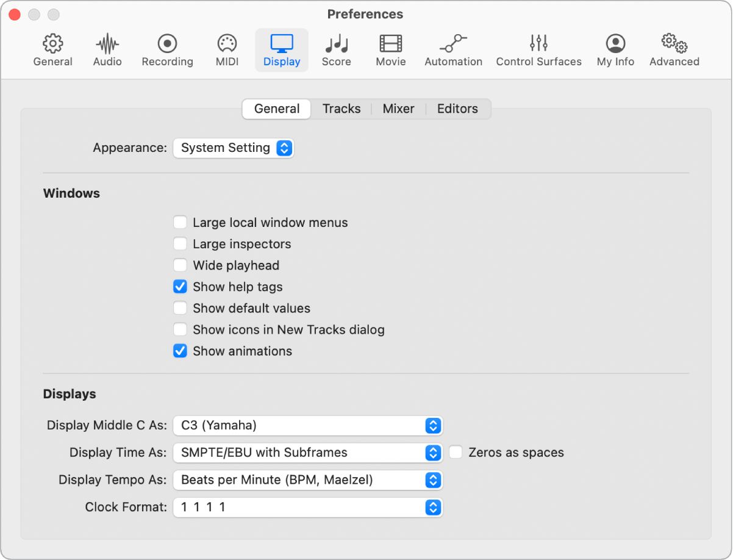Open the Advanced preferences pane
Viewport: 733px width, 560px height.
(674, 50)
